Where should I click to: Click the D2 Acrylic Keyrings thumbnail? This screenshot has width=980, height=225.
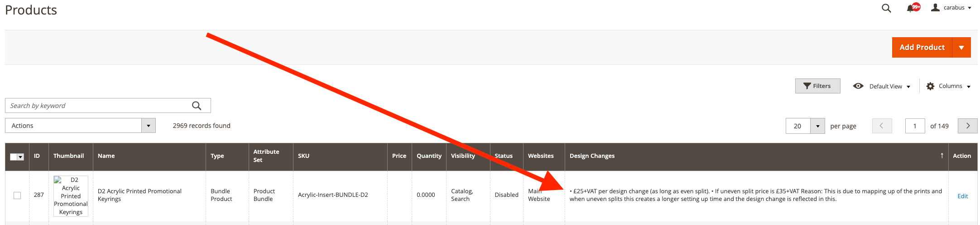71,196
